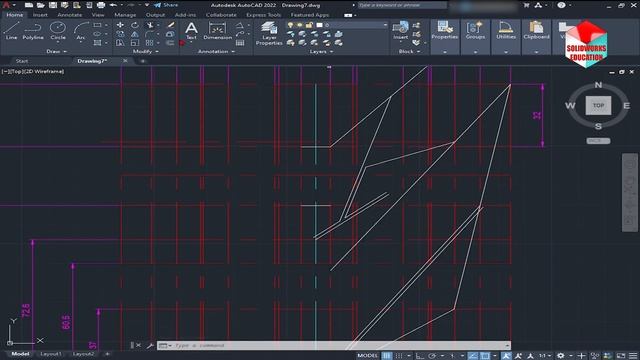Click the Insert block icon

[400, 31]
